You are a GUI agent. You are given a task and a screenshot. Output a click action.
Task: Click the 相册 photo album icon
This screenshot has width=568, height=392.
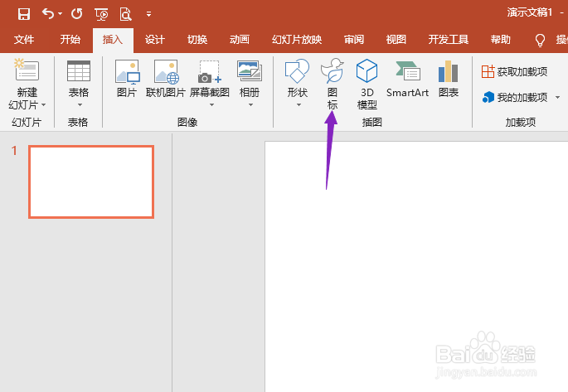(250, 71)
